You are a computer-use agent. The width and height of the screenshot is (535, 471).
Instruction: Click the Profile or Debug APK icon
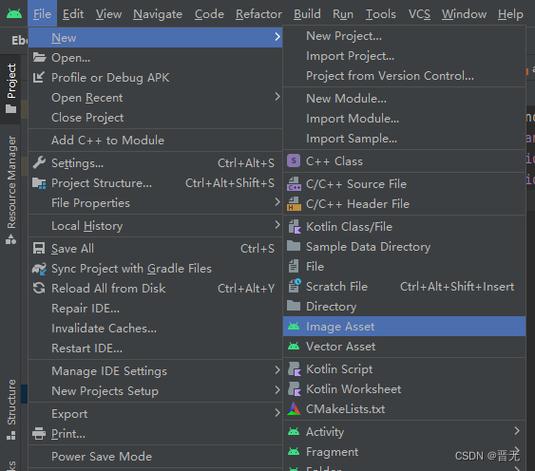point(39,77)
